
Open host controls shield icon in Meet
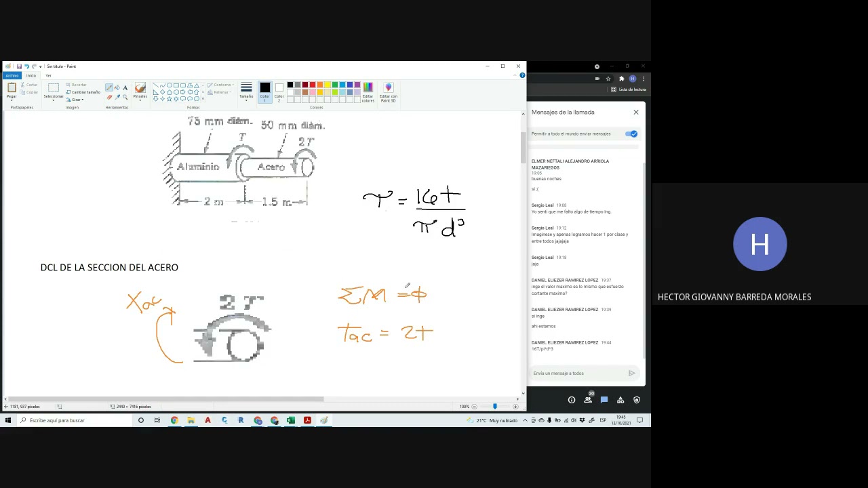[x=637, y=400]
